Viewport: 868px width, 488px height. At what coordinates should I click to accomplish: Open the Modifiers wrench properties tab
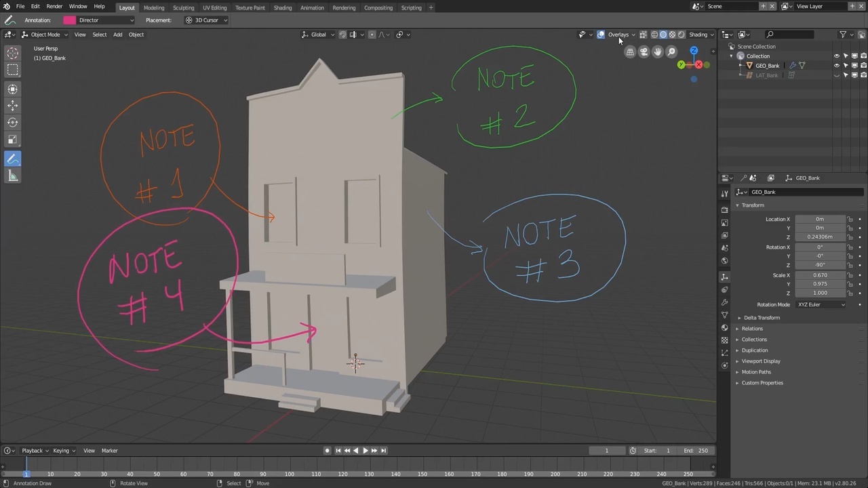point(725,302)
